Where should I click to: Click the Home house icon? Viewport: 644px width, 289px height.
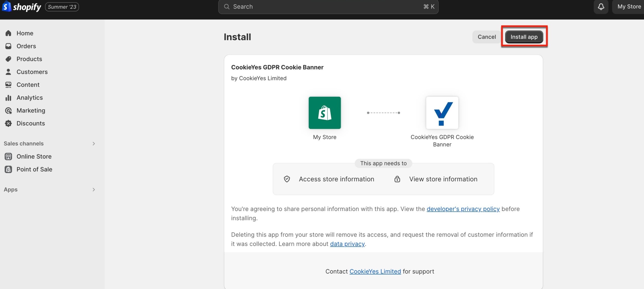(x=8, y=33)
